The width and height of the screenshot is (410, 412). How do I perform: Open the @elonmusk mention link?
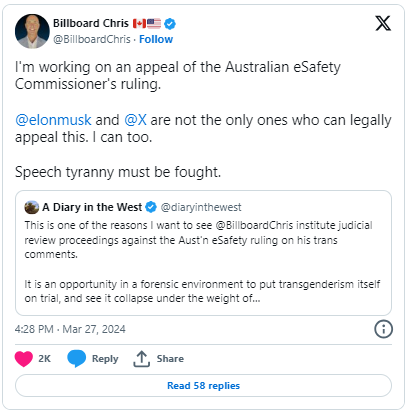click(x=53, y=120)
